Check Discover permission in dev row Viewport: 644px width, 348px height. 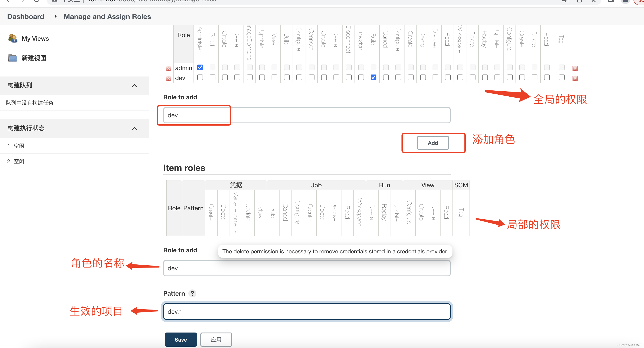click(x=435, y=78)
